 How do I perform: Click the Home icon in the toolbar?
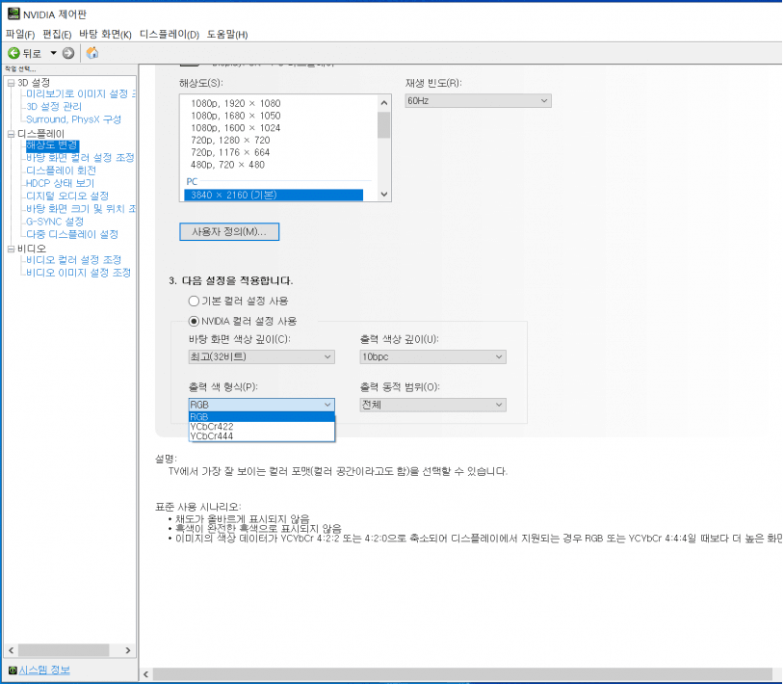click(x=92, y=53)
